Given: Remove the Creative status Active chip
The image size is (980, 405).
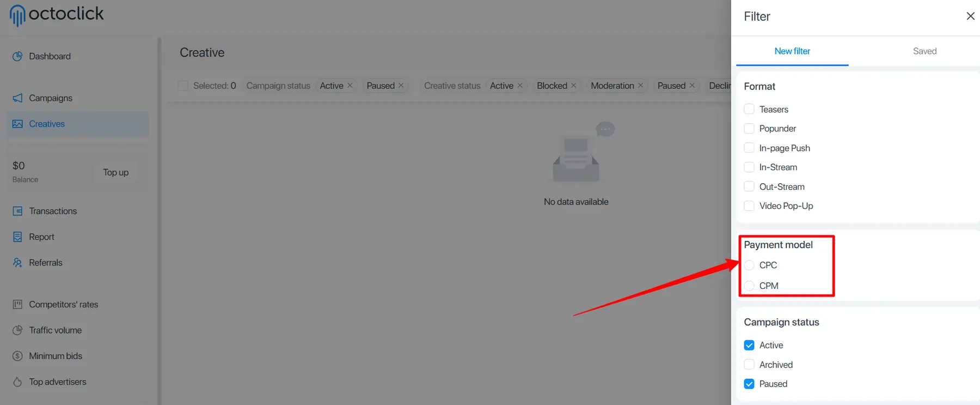Looking at the screenshot, I should pos(520,86).
